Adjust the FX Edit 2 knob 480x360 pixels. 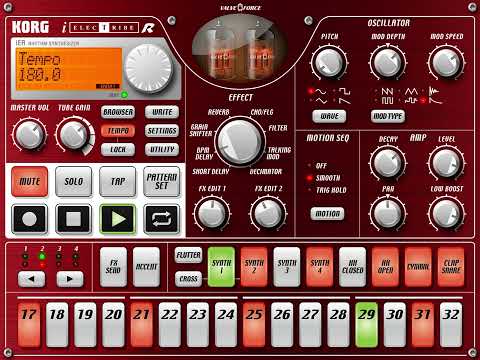[x=268, y=213]
